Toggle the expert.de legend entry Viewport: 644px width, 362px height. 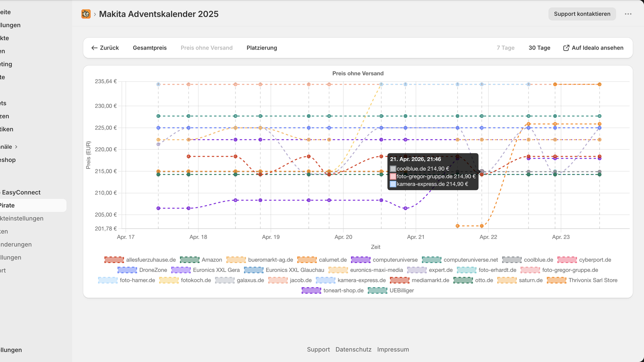click(x=430, y=270)
